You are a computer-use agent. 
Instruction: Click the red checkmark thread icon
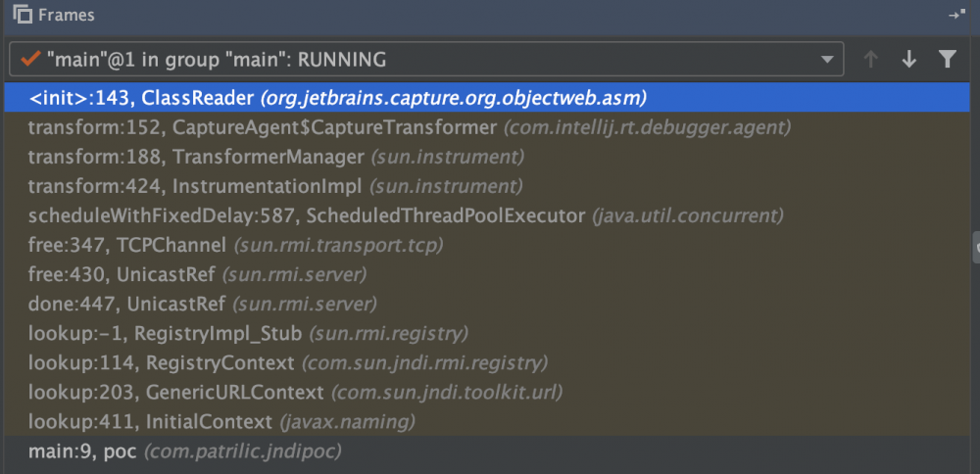pos(29,60)
